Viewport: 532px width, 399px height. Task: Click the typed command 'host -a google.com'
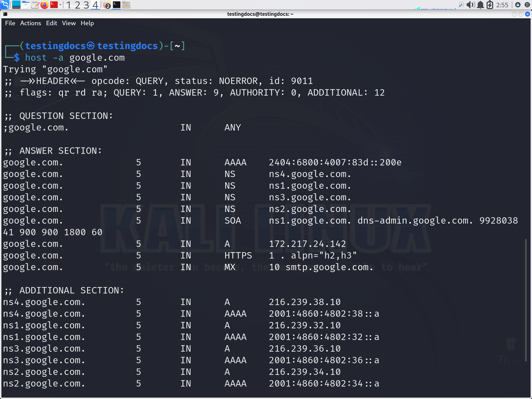pyautogui.click(x=75, y=58)
